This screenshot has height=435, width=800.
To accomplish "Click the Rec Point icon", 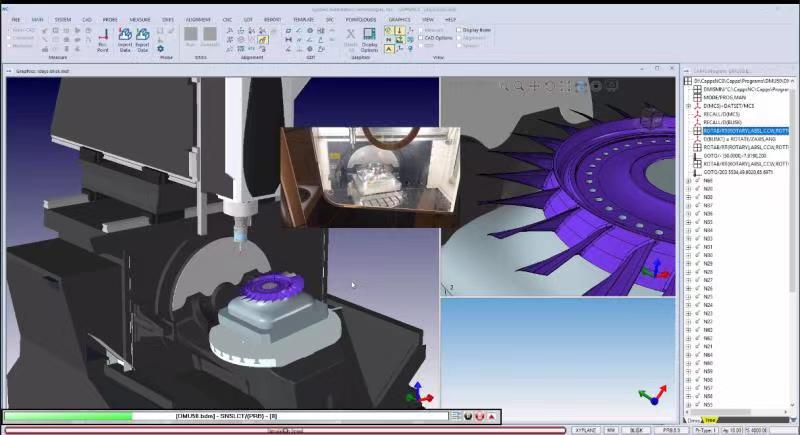I will click(x=103, y=39).
